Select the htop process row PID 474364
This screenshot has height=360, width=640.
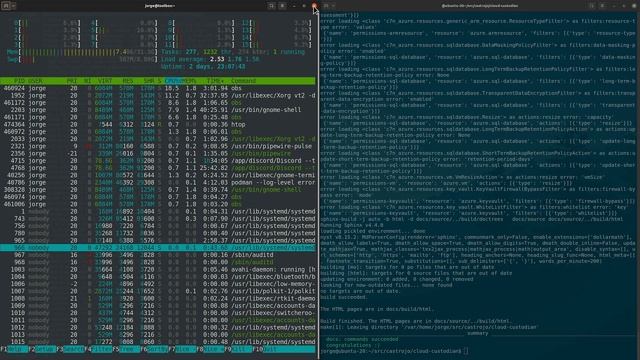(158, 124)
